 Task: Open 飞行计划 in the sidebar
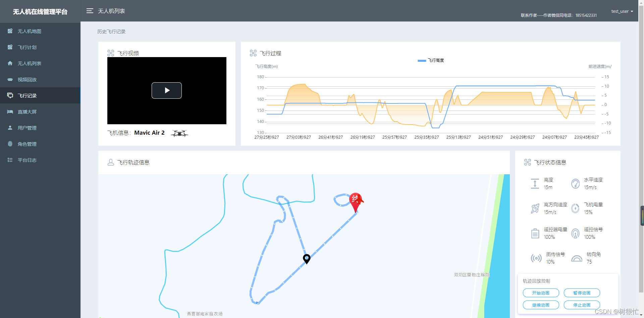[40, 47]
